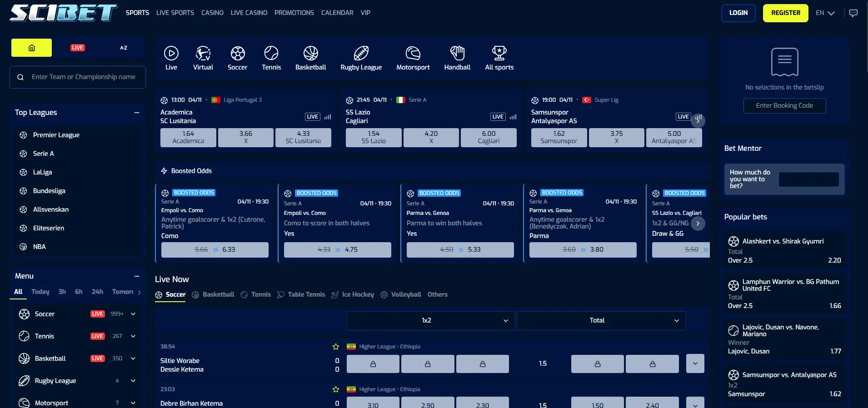Expand Soccer in the sidebar menu
The image size is (868, 408).
tap(133, 314)
